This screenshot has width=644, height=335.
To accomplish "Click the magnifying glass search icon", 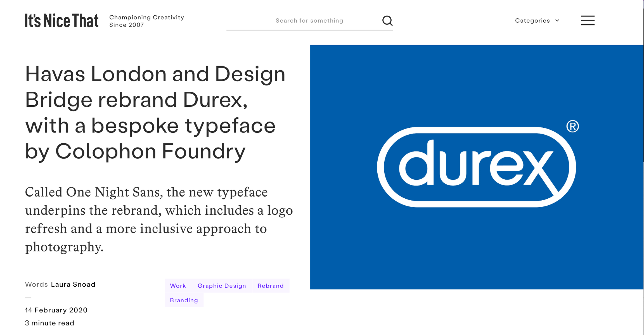I will click(x=387, y=21).
